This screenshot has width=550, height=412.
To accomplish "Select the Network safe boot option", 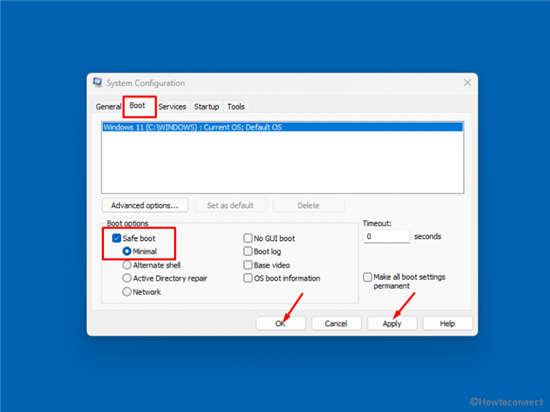I will pos(127,292).
